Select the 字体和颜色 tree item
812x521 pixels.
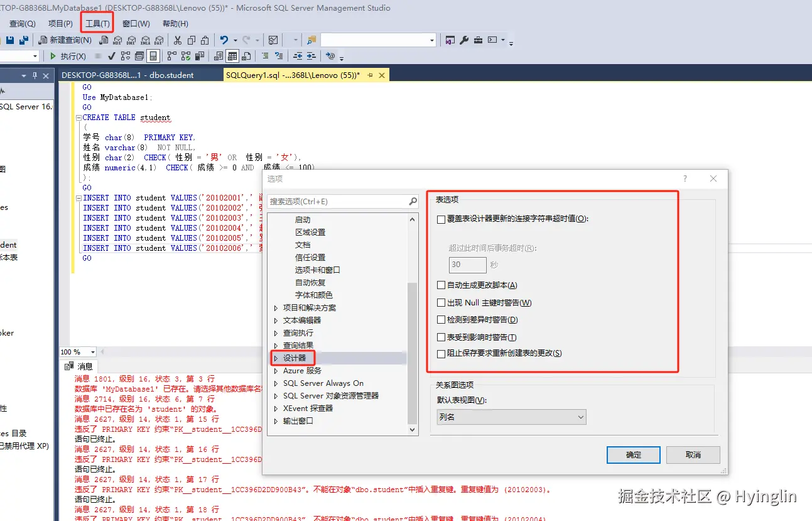click(x=314, y=295)
